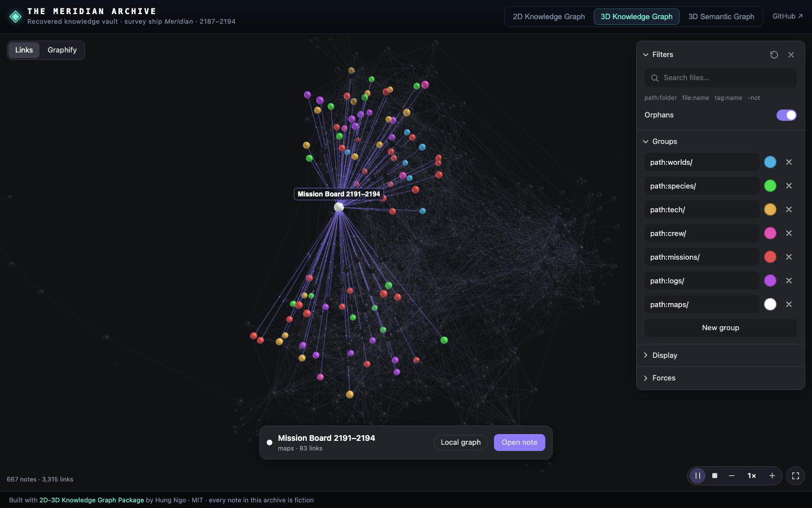
Task: Select the Mission Board 2191–2194 node
Action: point(339,207)
